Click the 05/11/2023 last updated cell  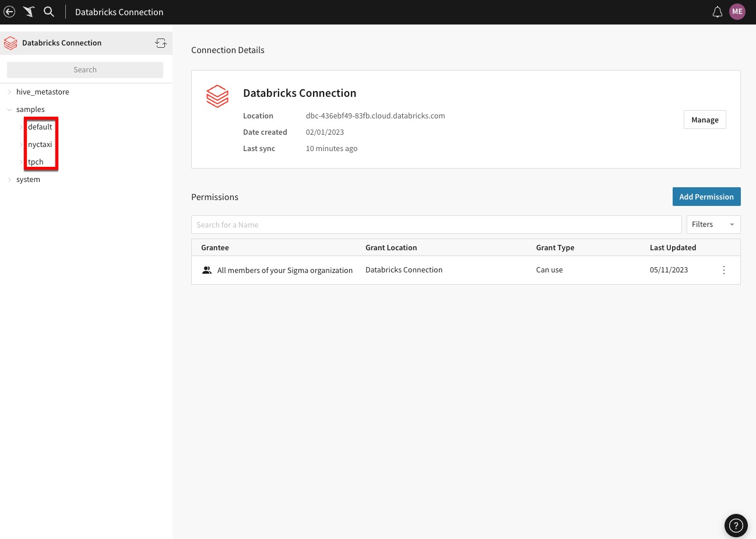point(669,270)
